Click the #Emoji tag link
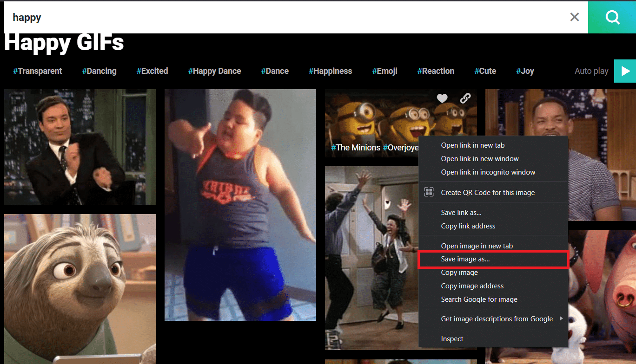This screenshot has width=636, height=364. [384, 71]
